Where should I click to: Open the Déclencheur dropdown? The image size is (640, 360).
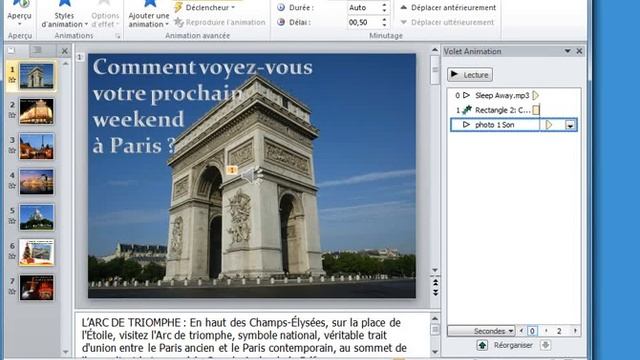click(204, 7)
